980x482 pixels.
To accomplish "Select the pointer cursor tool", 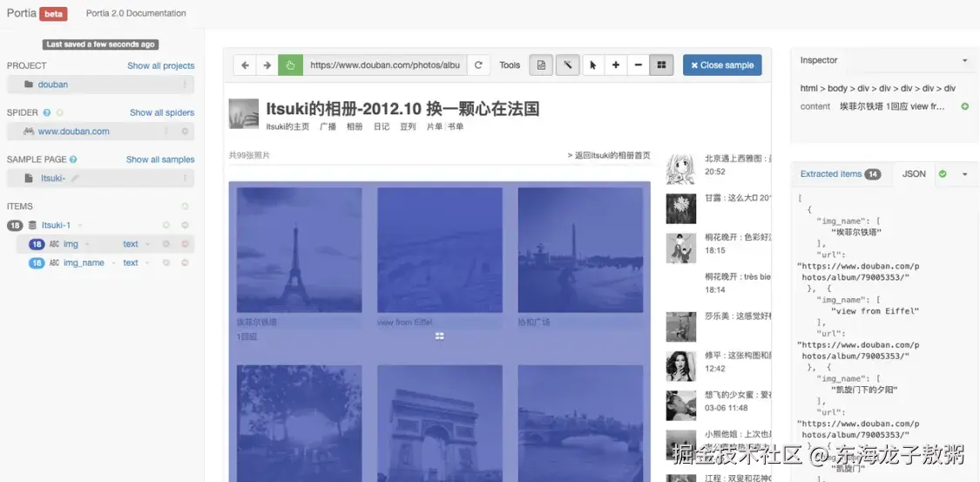I will tap(593, 65).
